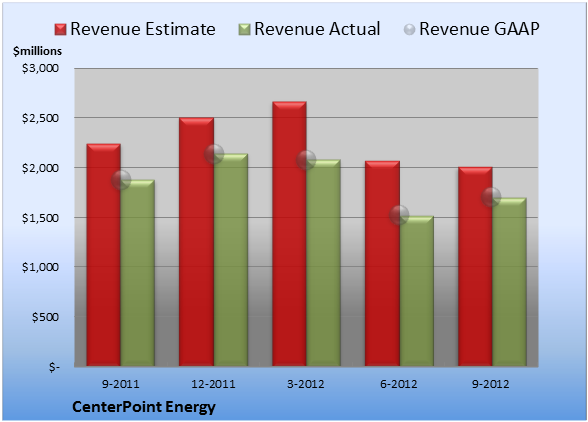The height and width of the screenshot is (422, 588).
Task: Click the $1,500 axis value
Action: 40,218
